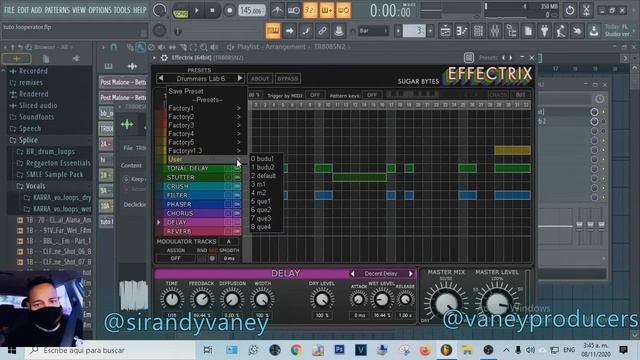The image size is (640, 360).
Task: Open Factory2 preset submenu
Action: point(206,117)
